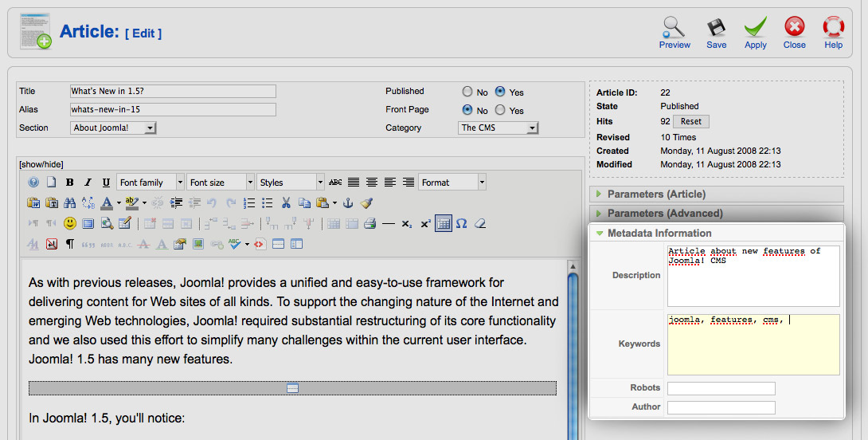The image size is (868, 440).
Task: Open the HTML source editor icon
Action: (260, 244)
